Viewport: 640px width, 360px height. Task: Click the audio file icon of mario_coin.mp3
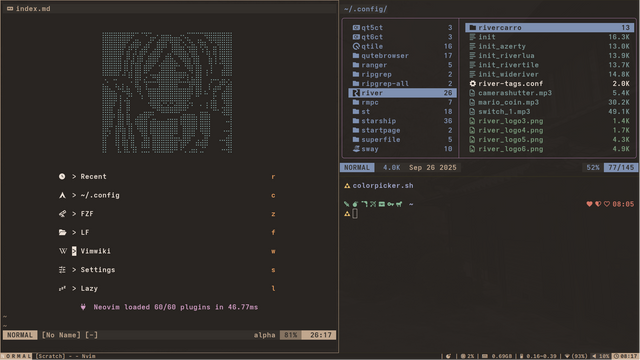(x=472, y=102)
